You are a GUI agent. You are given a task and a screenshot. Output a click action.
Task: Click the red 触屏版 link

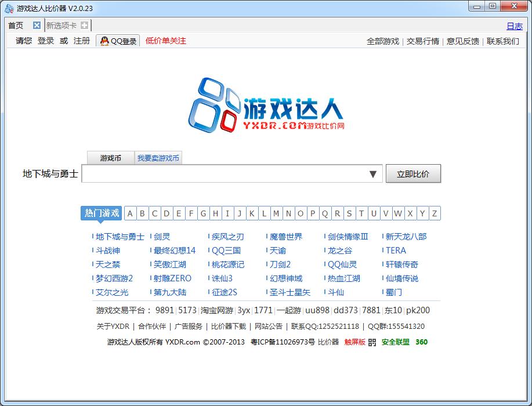coord(354,342)
